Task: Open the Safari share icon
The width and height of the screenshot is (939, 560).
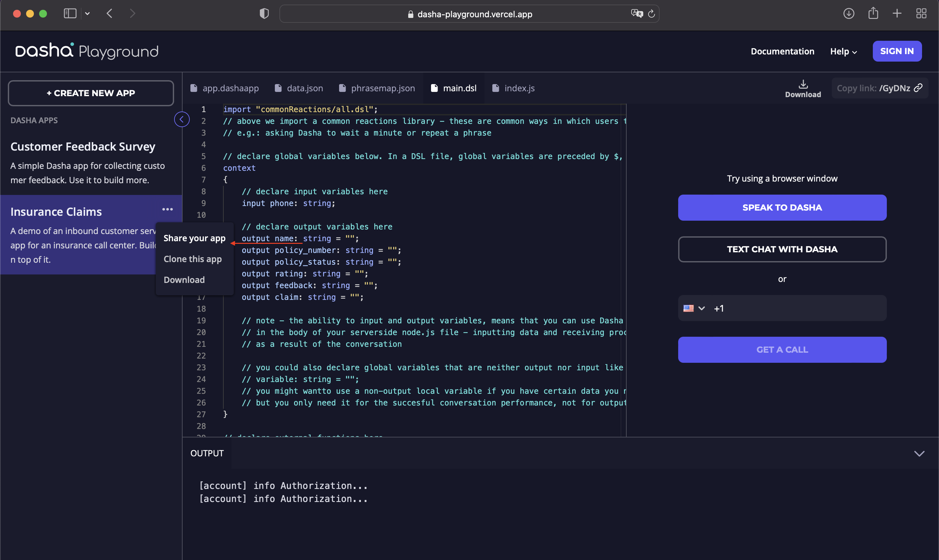Action: 873,14
